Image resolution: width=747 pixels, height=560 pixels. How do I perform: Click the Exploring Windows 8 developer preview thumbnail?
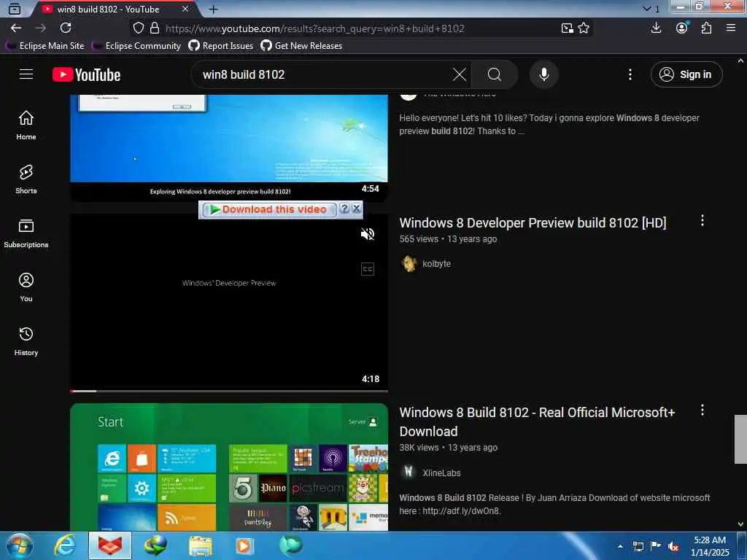click(229, 147)
